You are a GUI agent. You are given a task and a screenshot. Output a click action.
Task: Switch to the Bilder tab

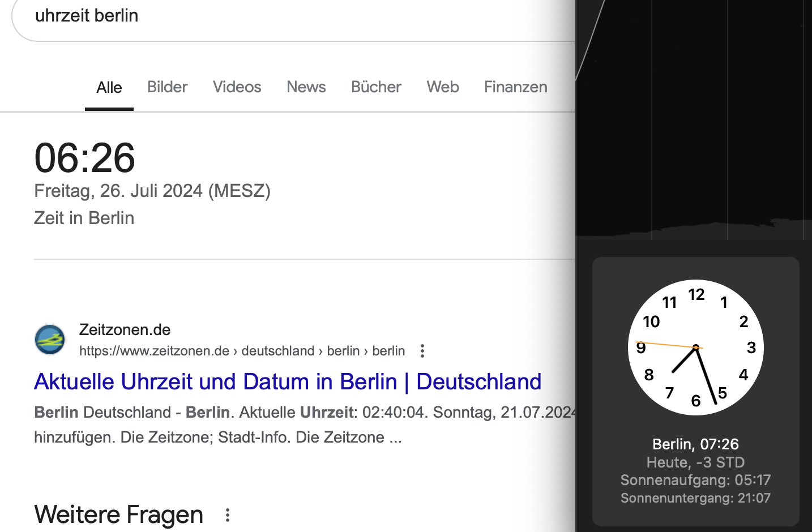(167, 87)
